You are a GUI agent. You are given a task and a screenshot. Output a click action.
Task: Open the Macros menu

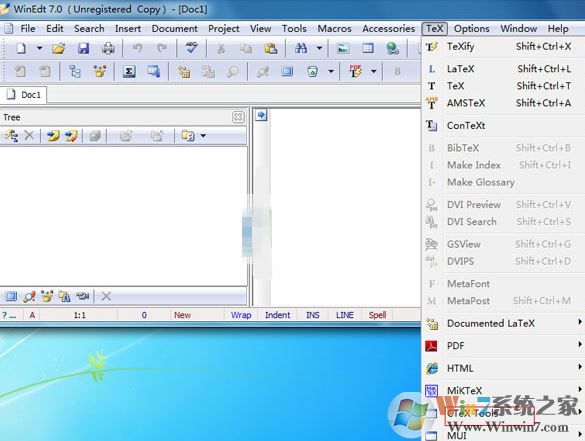coord(334,29)
